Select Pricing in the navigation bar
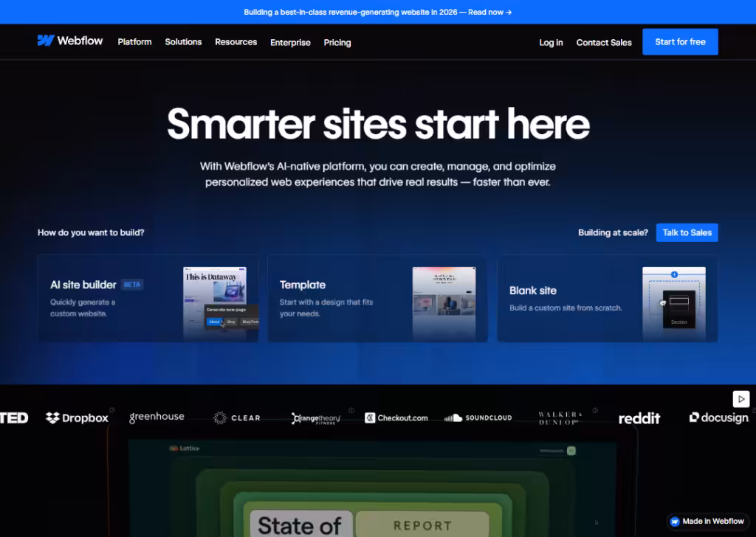Viewport: 756px width, 537px height. (337, 42)
